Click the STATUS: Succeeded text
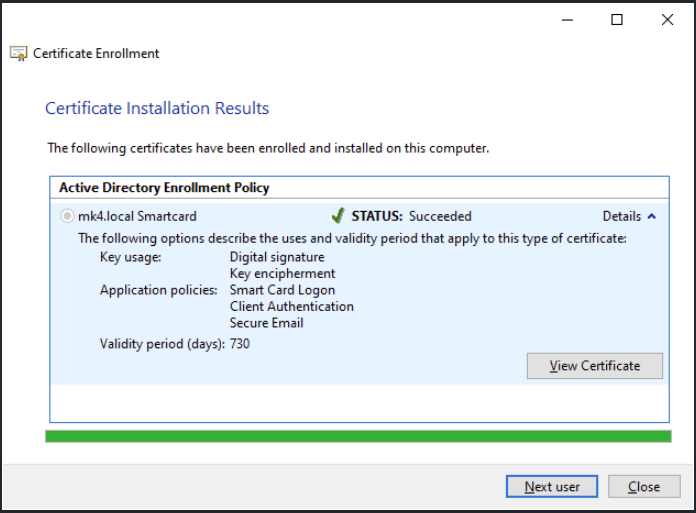The height and width of the screenshot is (513, 696). (411, 216)
